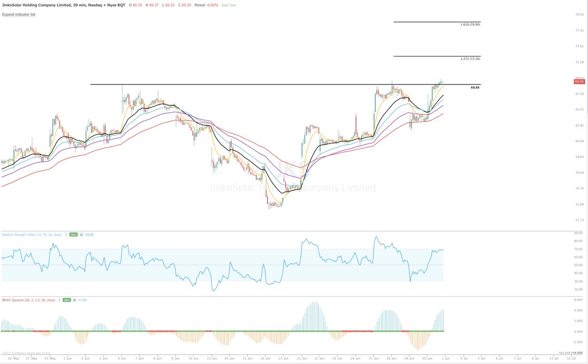Click the current price tag 69.29
The width and height of the screenshot is (588, 364).
[579, 81]
